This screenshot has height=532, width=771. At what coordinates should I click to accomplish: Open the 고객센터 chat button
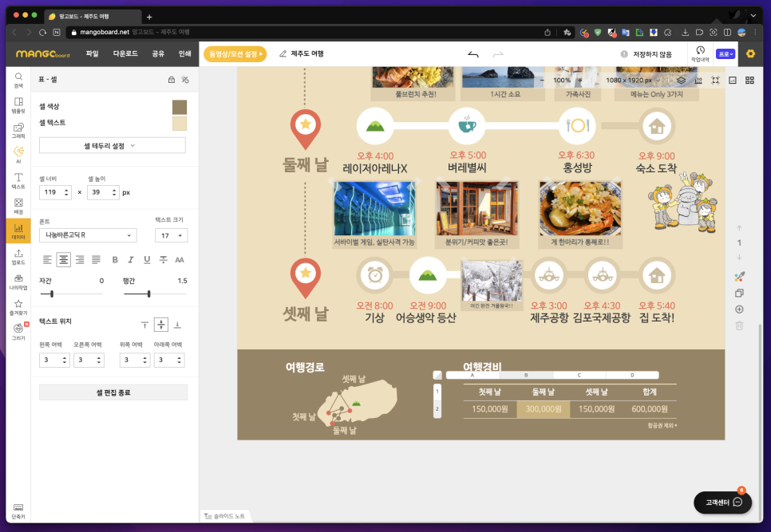723,502
